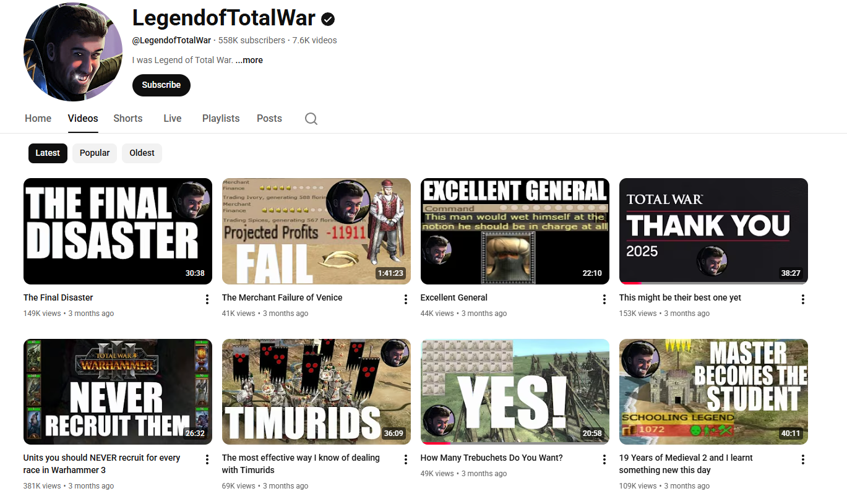Screen dimensions: 847x504
Task: Sort videos by Popular
Action: 95,153
